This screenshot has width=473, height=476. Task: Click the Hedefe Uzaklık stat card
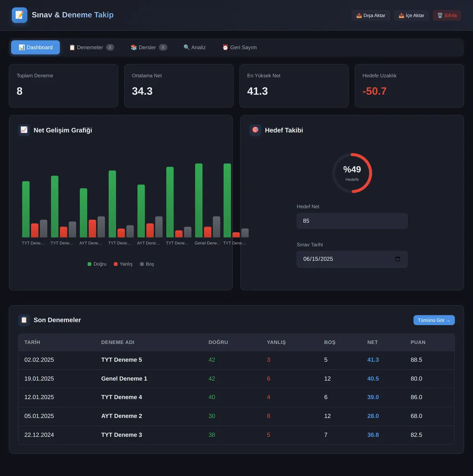coord(410,86)
